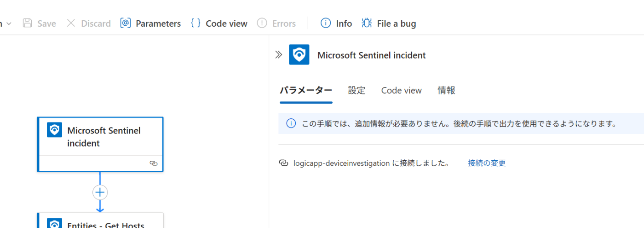Viewport: 644px width, 228px height.
Task: Click the Errors exclamation icon
Action: 262,23
